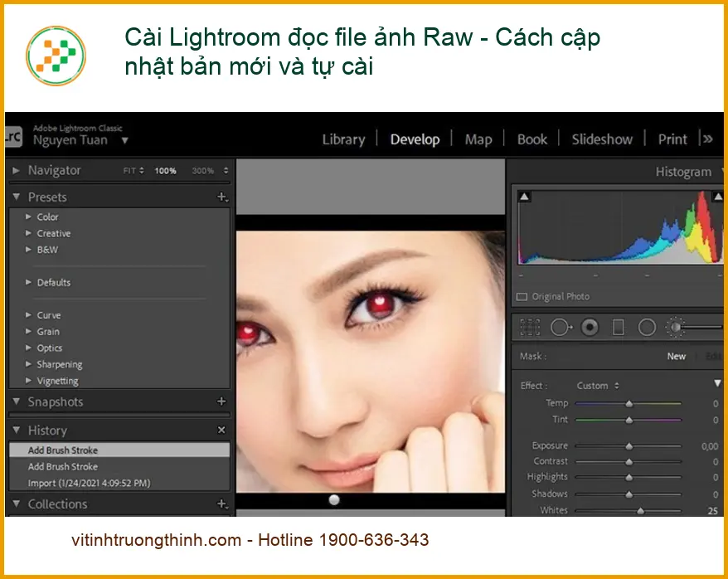Click the Histogram panel header
Screen dimensions: 728x579
coord(683,173)
